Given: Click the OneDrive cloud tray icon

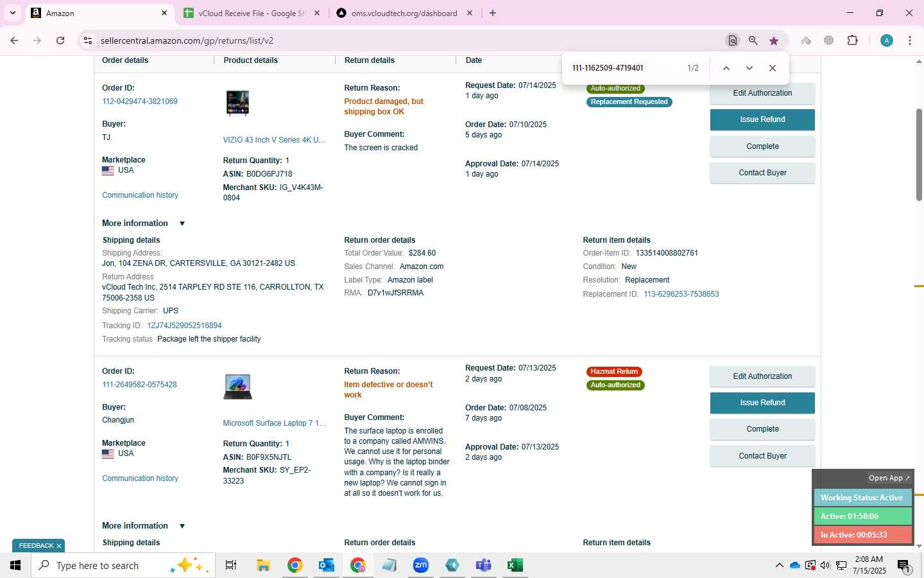Looking at the screenshot, I should (x=795, y=566).
